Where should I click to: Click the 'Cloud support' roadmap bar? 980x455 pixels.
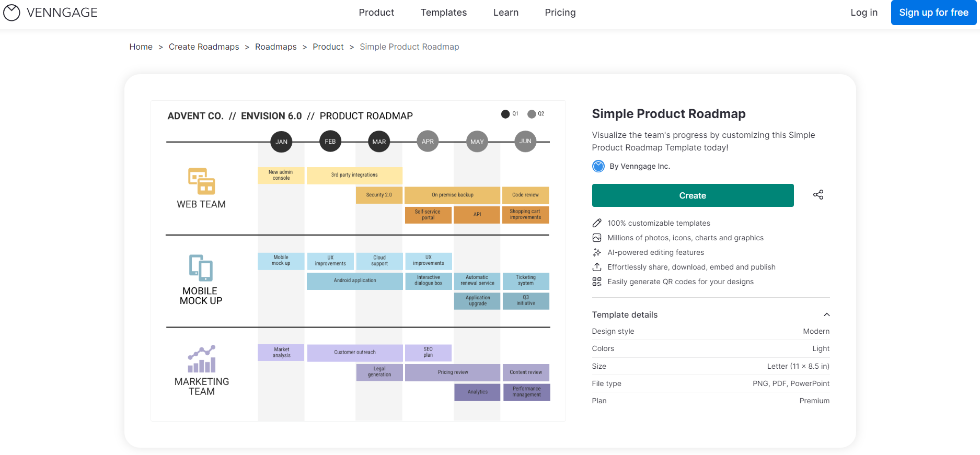pyautogui.click(x=379, y=261)
